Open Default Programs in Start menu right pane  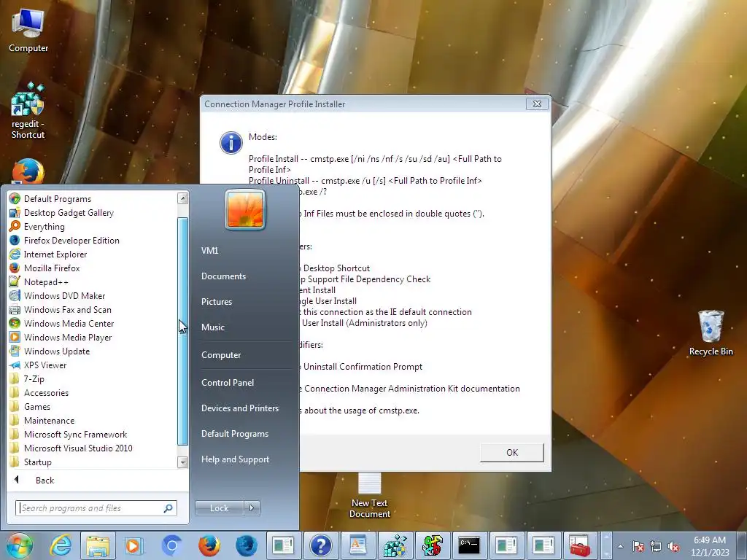pyautogui.click(x=235, y=434)
